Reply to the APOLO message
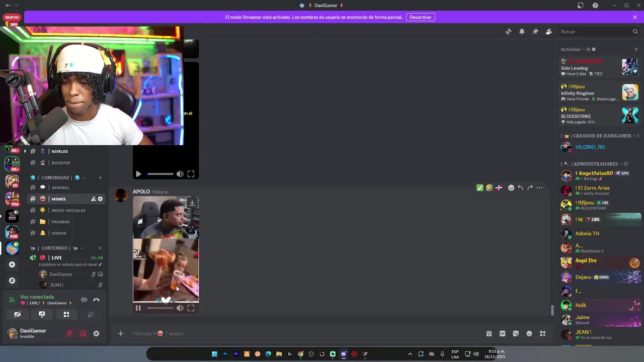This screenshot has width=644, height=362. coord(520,188)
